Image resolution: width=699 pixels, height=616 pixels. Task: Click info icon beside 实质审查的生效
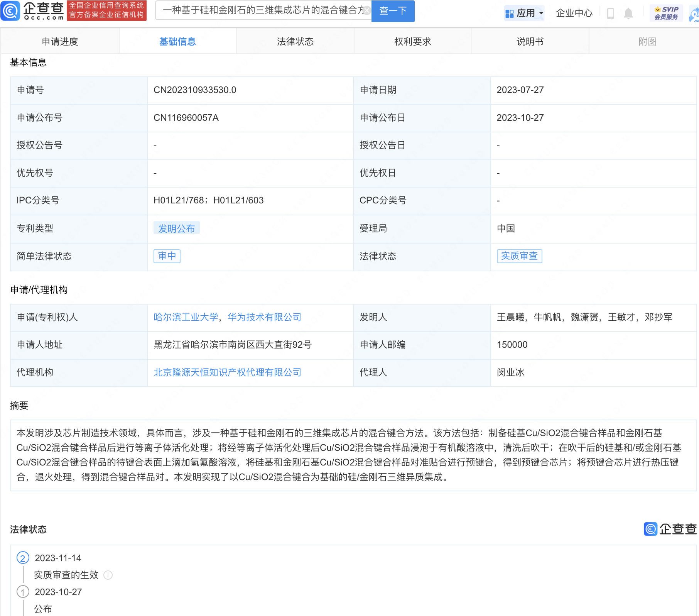coord(108,575)
